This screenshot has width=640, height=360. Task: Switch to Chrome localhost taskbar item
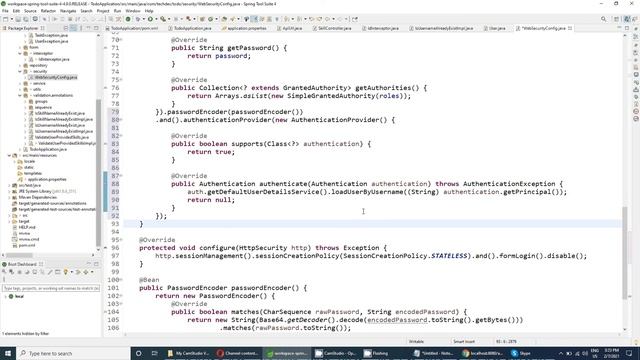[483, 353]
